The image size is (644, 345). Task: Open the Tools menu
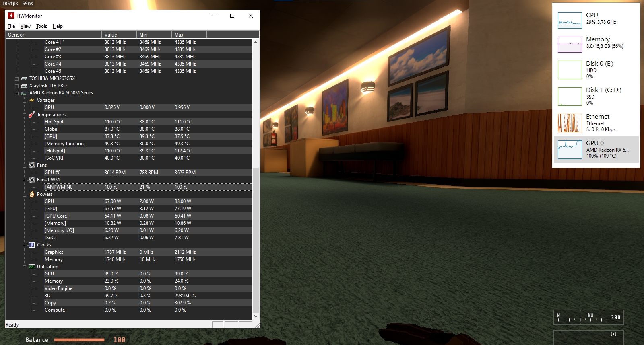pyautogui.click(x=41, y=26)
